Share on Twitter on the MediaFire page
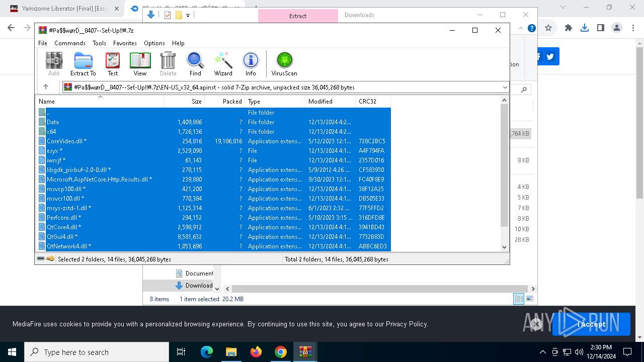Screen dimensions: 644x362 [550, 56]
